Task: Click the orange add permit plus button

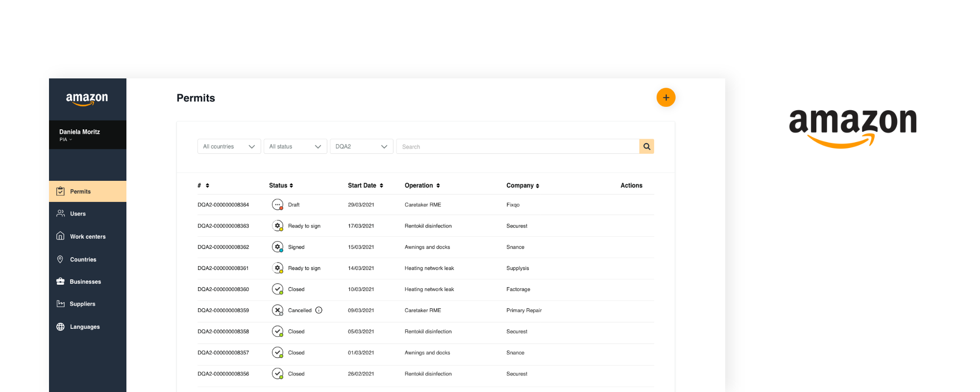Action: [665, 98]
